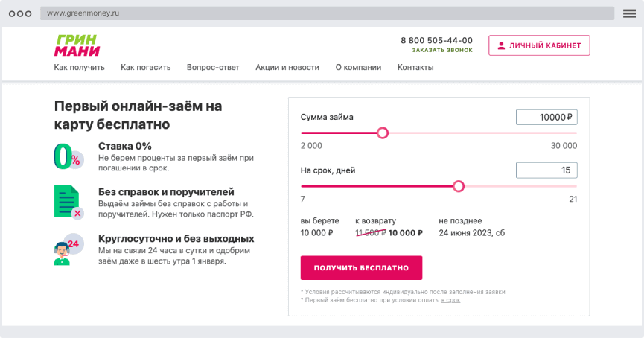Click the crossed-out 11 500 ₽ amount
Image resolution: width=644 pixels, height=338 pixels.
371,233
